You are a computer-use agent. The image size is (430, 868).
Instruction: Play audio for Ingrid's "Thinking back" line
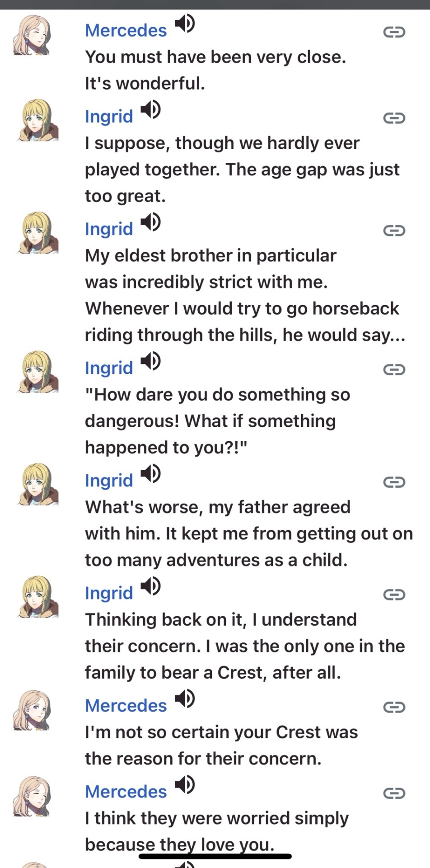tap(150, 586)
